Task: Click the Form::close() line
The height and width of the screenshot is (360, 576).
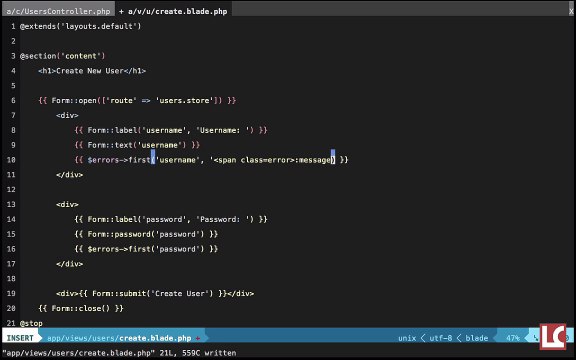Action: coord(81,308)
